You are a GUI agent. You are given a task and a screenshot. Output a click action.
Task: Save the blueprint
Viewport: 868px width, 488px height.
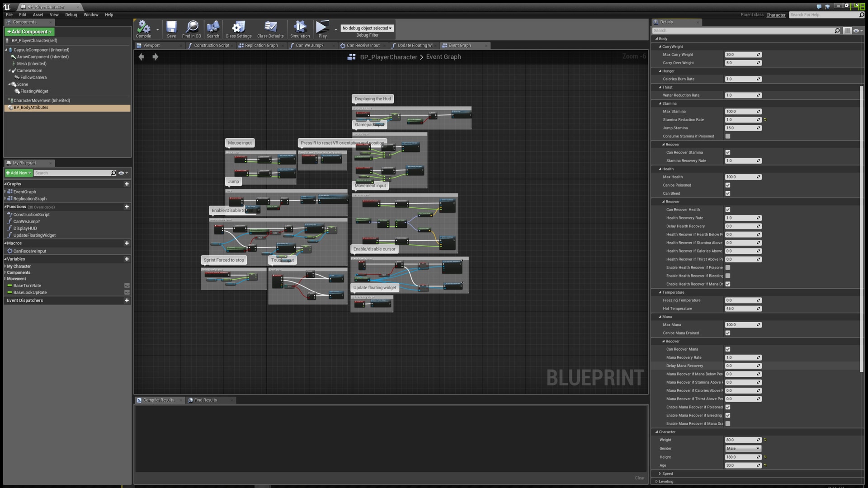coord(171,29)
